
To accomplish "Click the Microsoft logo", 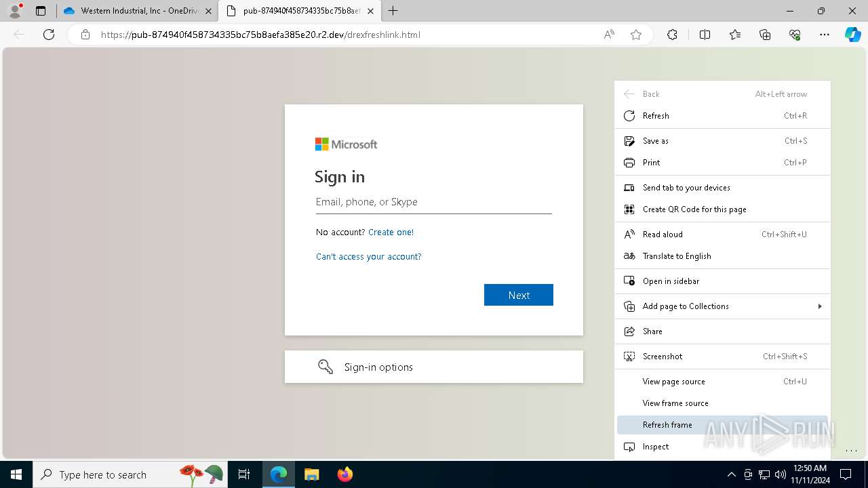I will pos(346,144).
